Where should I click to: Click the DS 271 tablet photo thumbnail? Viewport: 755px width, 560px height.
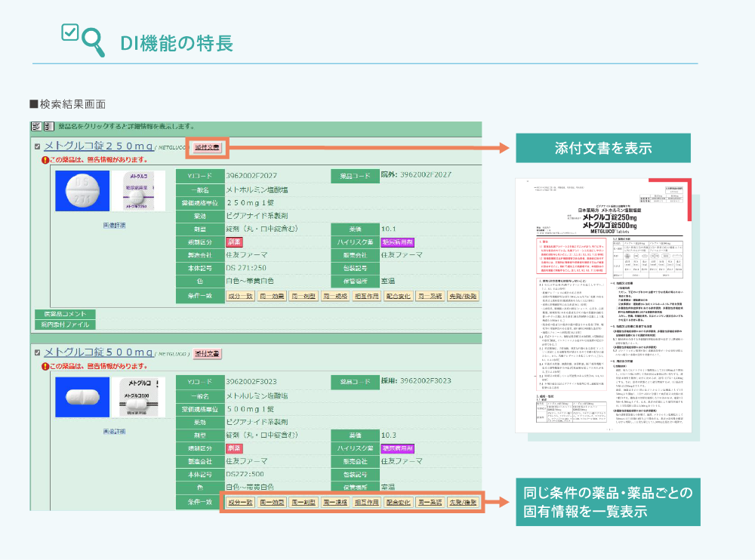pyautogui.click(x=82, y=191)
